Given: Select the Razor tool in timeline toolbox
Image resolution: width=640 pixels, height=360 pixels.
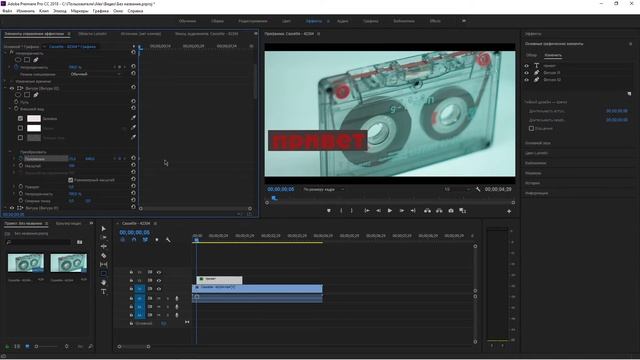Looking at the screenshot, I should 104,256.
